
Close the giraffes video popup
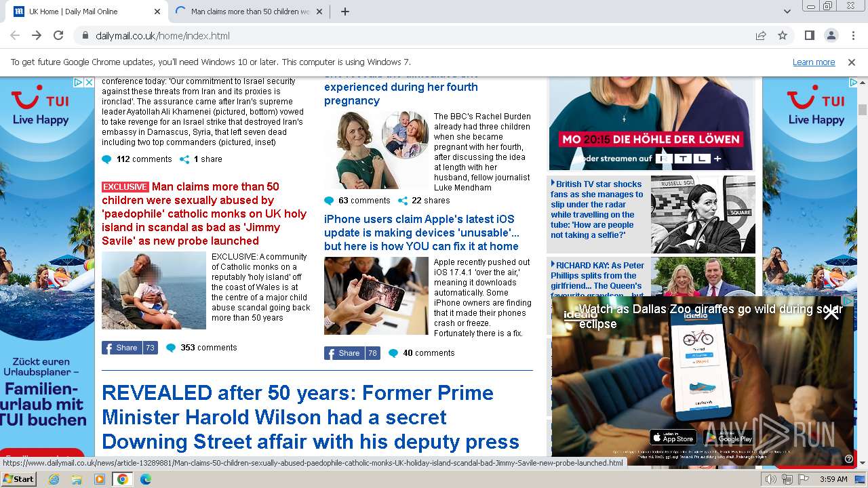click(x=831, y=312)
